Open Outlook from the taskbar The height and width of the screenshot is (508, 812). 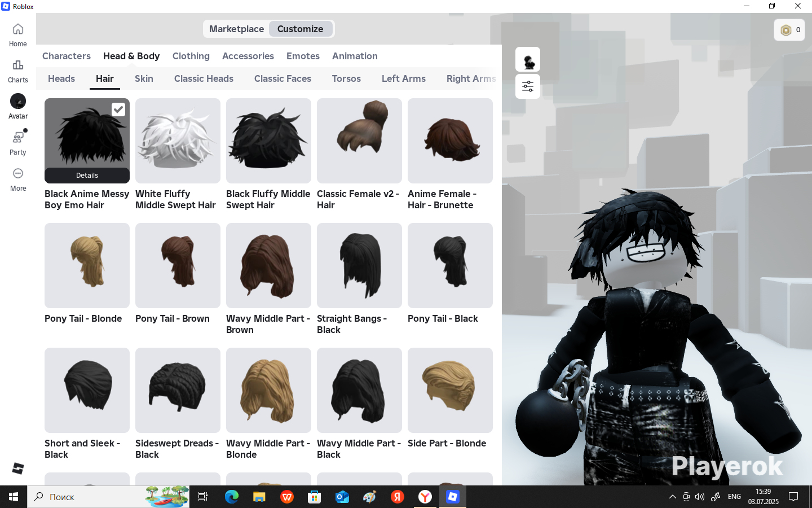click(x=342, y=497)
